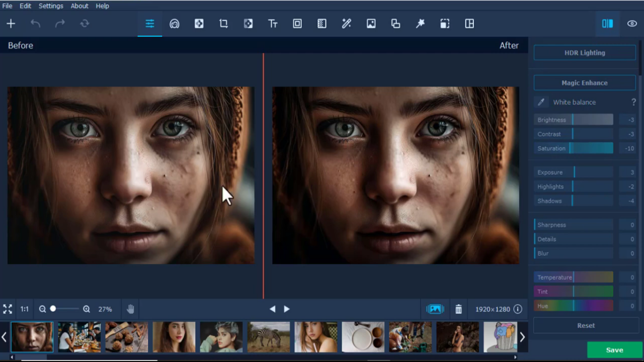Delete image using trash icon
The height and width of the screenshot is (362, 644).
[458, 309]
